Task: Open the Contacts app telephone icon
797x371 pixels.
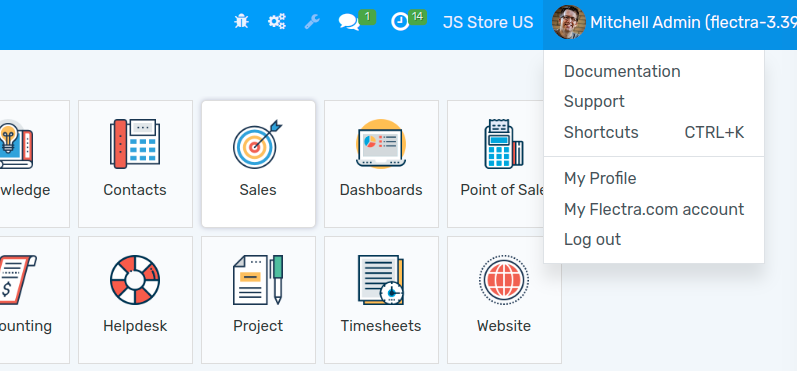Action: tap(135, 144)
